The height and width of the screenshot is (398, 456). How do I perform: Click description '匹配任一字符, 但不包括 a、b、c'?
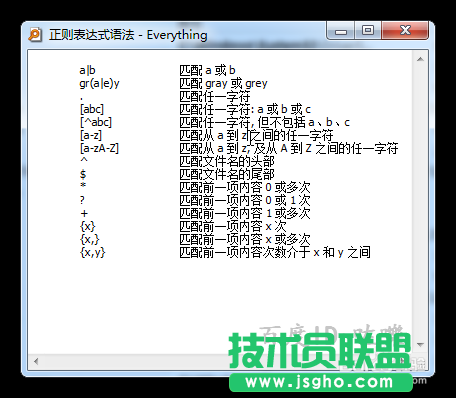tap(265, 122)
